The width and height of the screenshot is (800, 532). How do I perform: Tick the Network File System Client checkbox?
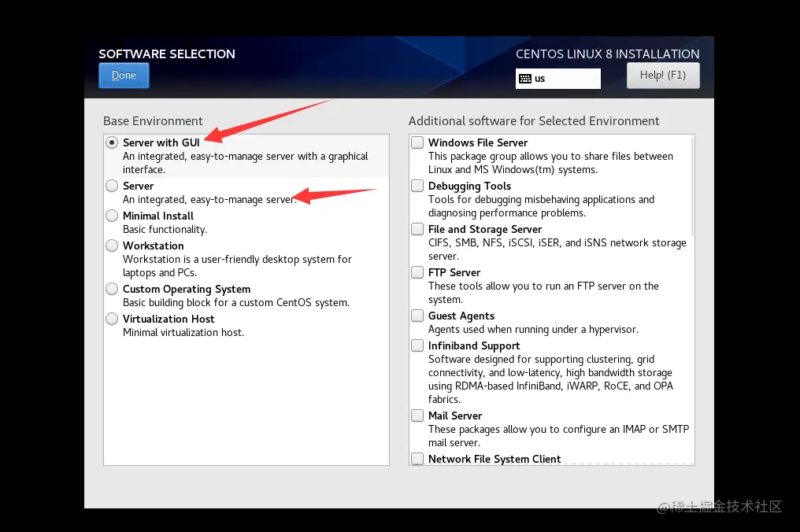click(x=417, y=459)
